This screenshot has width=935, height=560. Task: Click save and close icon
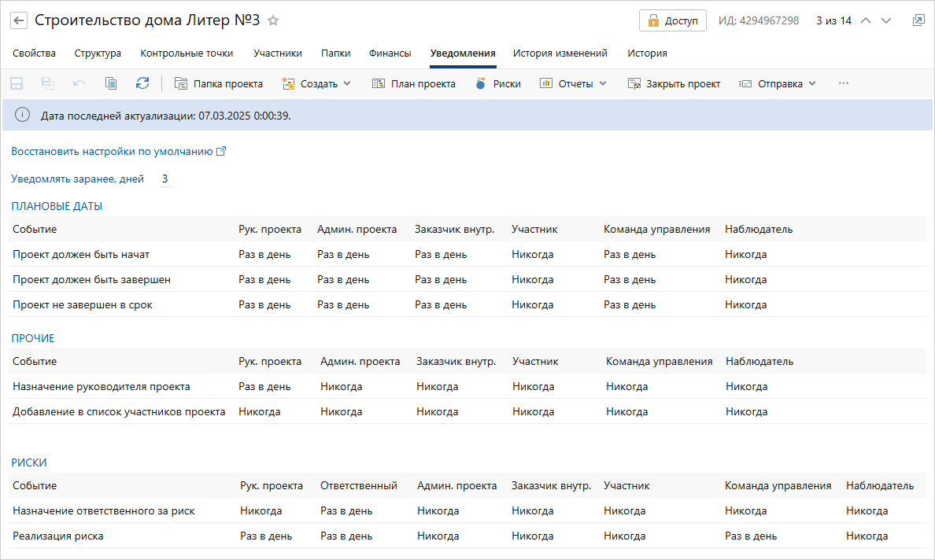[48, 83]
